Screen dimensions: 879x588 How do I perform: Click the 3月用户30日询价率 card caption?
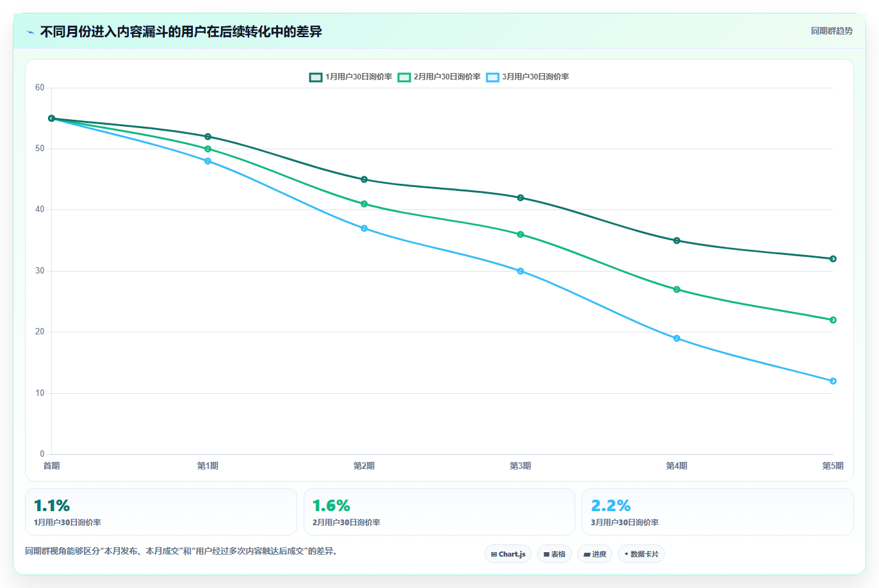pyautogui.click(x=625, y=523)
